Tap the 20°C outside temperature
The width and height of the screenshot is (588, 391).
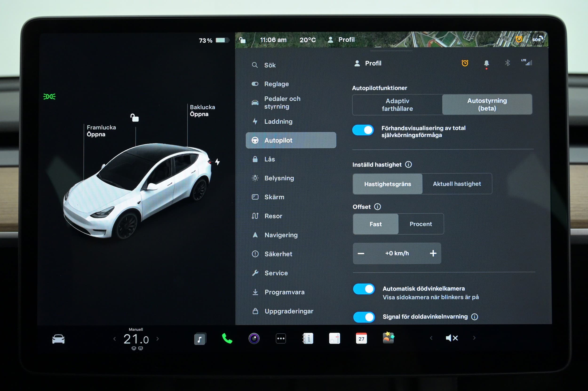click(x=308, y=40)
